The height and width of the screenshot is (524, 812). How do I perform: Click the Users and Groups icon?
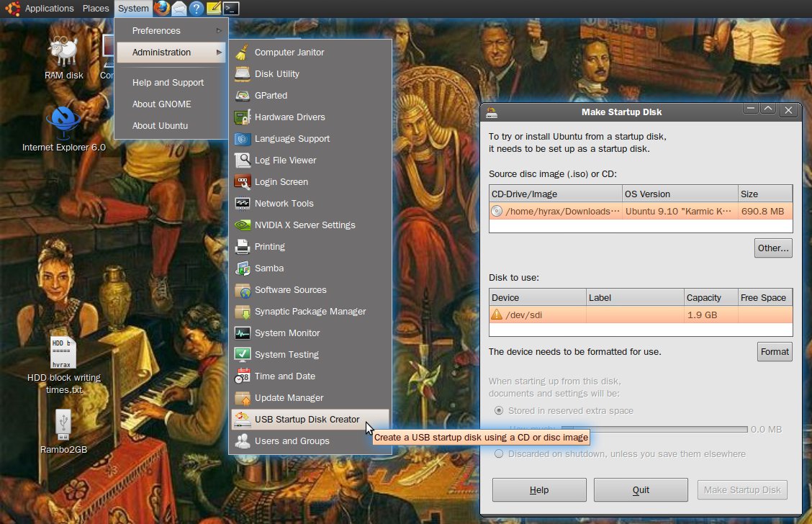(242, 441)
